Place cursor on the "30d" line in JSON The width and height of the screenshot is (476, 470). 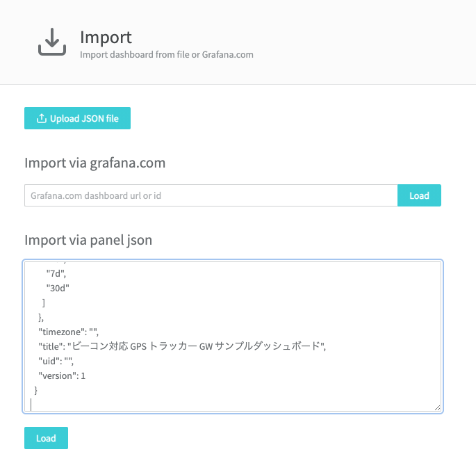[x=58, y=288]
